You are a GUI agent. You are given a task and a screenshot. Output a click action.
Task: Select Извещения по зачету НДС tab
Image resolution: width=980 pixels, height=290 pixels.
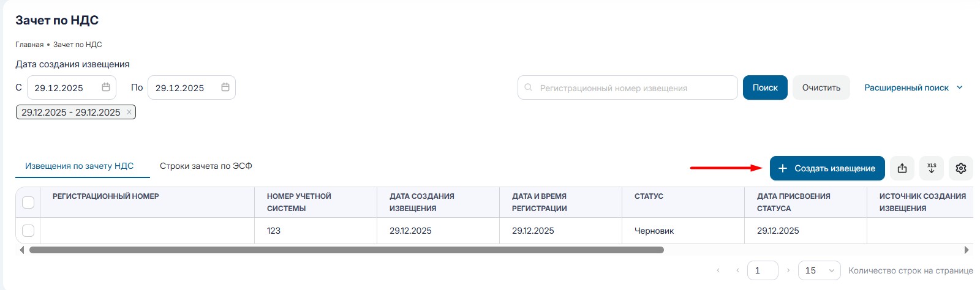(79, 166)
